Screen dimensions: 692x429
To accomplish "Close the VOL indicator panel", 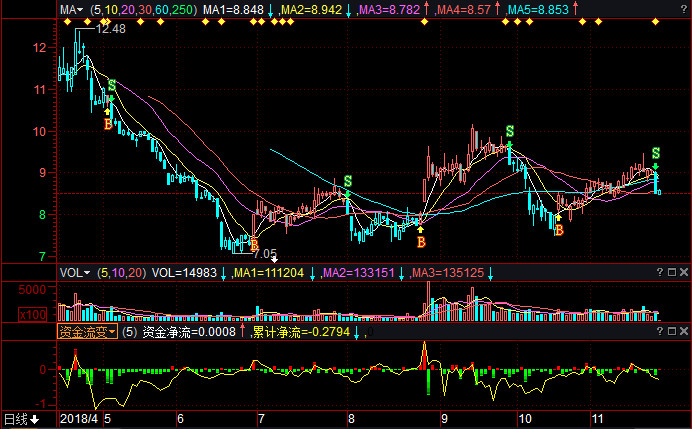I will coord(684,272).
